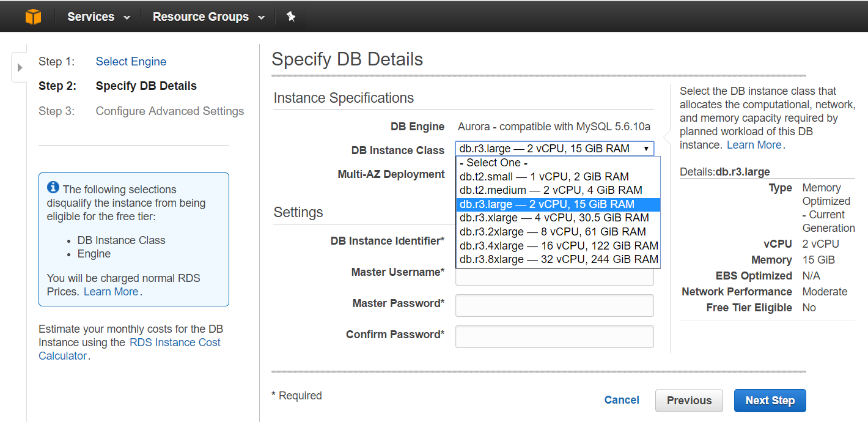Choose db.r3.xlarge 30.5 GiB RAM option
Image resolution: width=868 pixels, height=422 pixels.
tap(558, 218)
